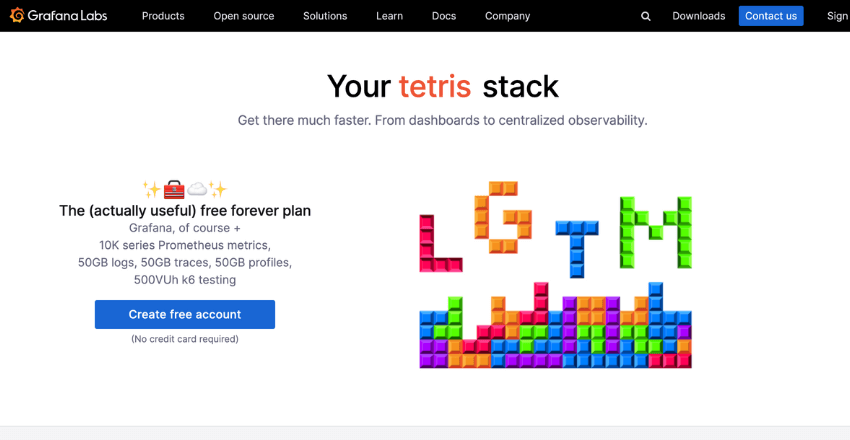850x440 pixels.
Task: Click the green tetris letter M
Action: click(656, 231)
